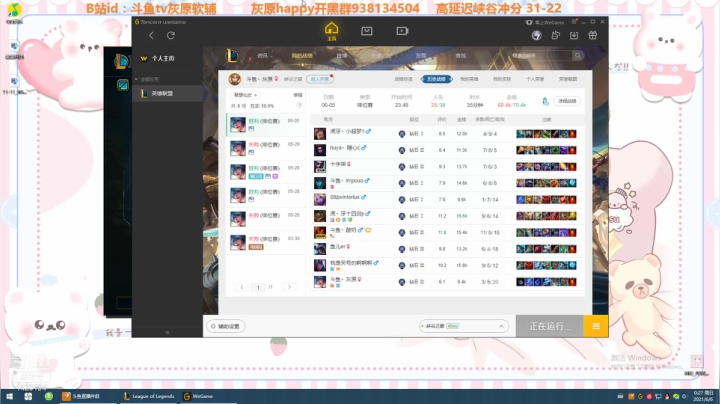
Task: Expand the server selector dropdown at bottom
Action: 501,326
